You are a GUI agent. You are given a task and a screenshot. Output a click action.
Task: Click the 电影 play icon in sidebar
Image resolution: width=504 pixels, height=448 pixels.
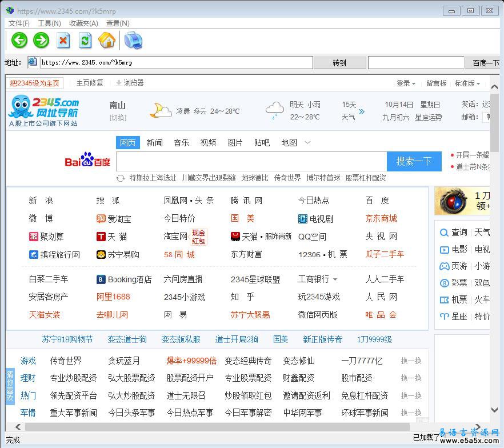(x=444, y=249)
